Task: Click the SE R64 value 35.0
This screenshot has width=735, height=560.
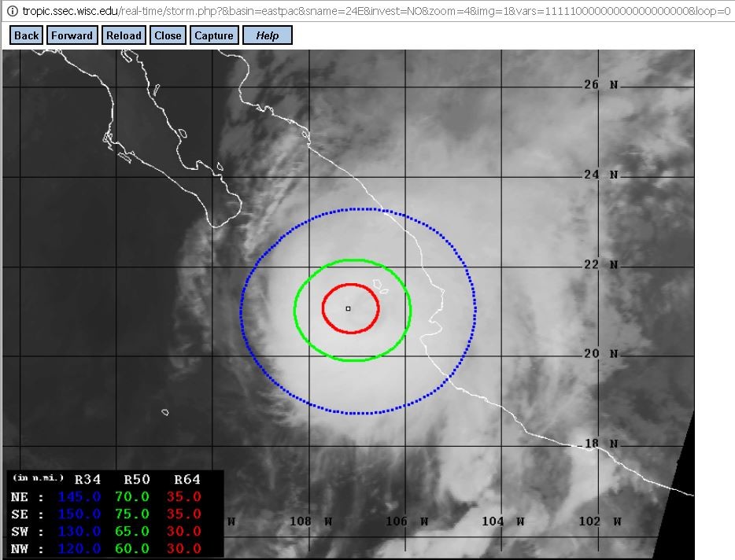Action: click(x=184, y=514)
